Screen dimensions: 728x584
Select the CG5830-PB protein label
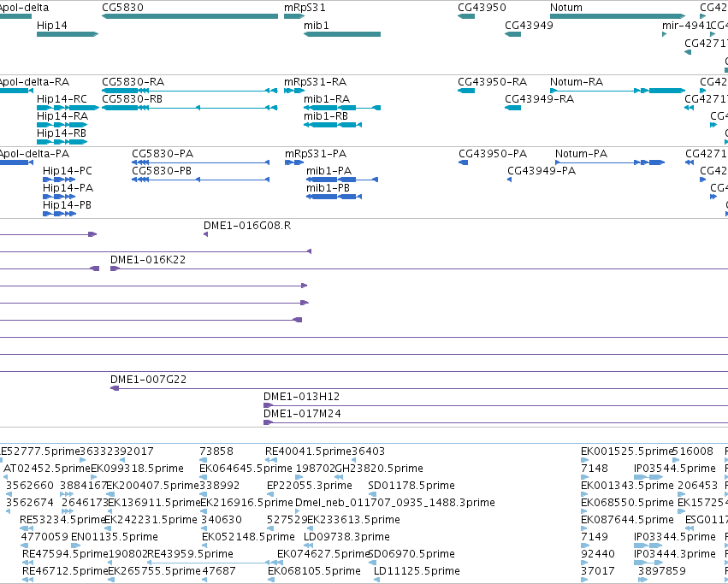point(162,171)
